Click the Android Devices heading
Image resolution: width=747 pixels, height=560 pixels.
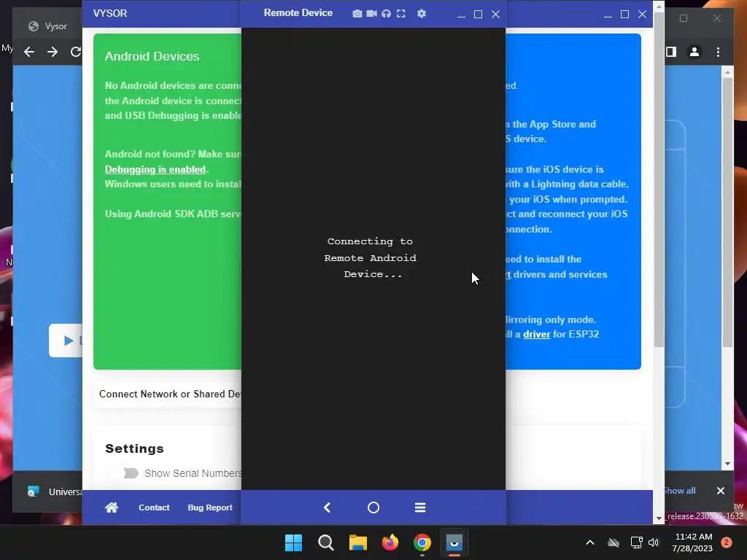[x=152, y=56]
